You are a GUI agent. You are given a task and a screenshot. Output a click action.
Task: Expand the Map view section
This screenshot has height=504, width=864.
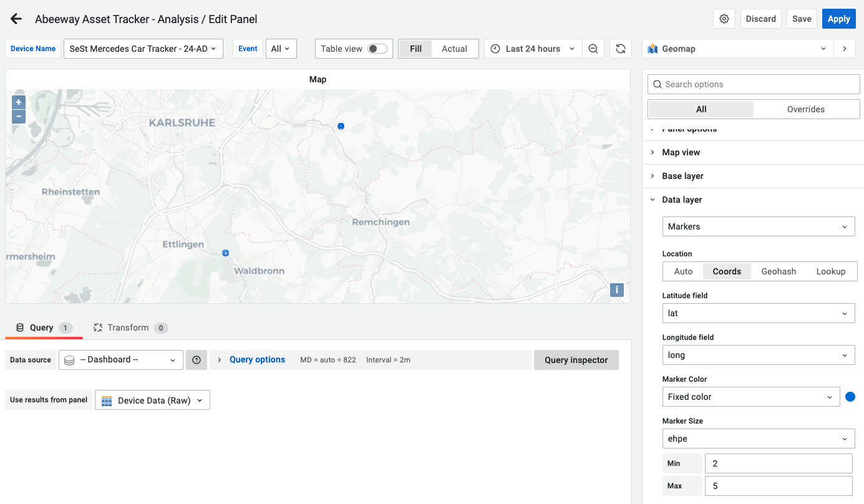681,152
